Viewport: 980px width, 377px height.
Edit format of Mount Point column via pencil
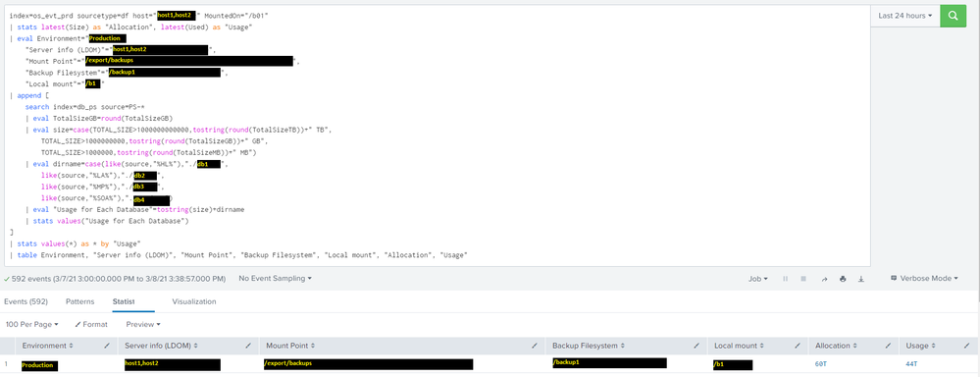coord(534,346)
